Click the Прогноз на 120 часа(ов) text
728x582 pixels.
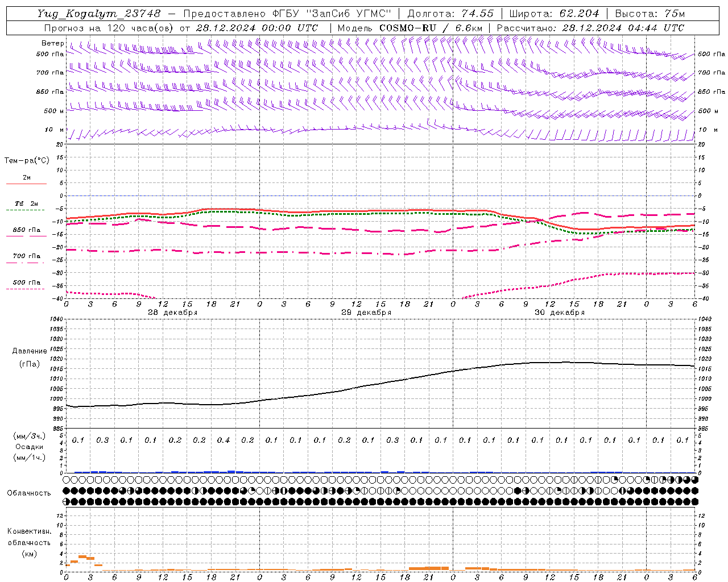(x=109, y=28)
